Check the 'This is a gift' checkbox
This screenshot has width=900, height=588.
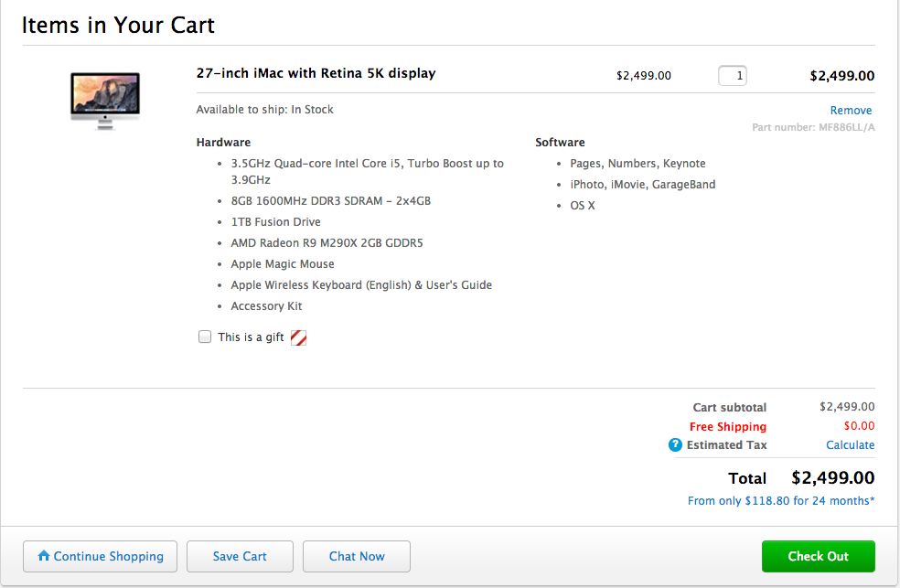(x=205, y=337)
